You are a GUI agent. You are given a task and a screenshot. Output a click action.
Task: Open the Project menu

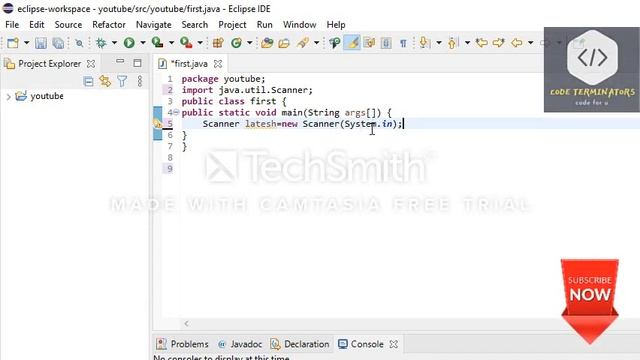pyautogui.click(x=232, y=24)
